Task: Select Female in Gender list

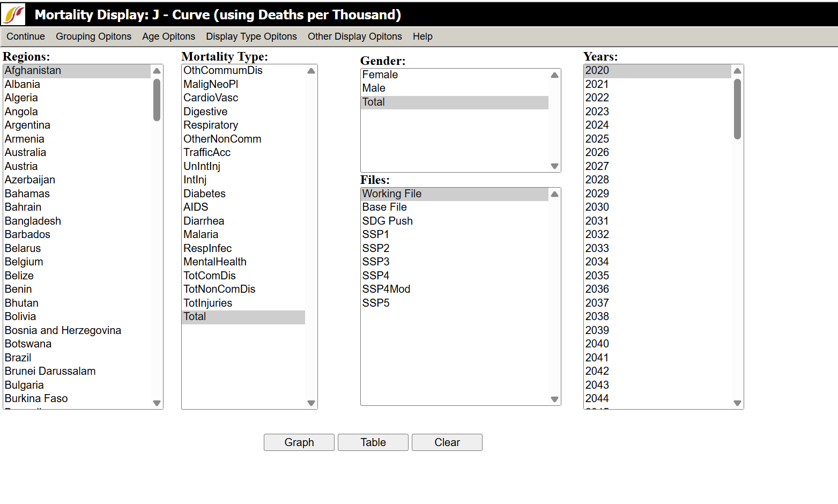Action: (x=380, y=75)
